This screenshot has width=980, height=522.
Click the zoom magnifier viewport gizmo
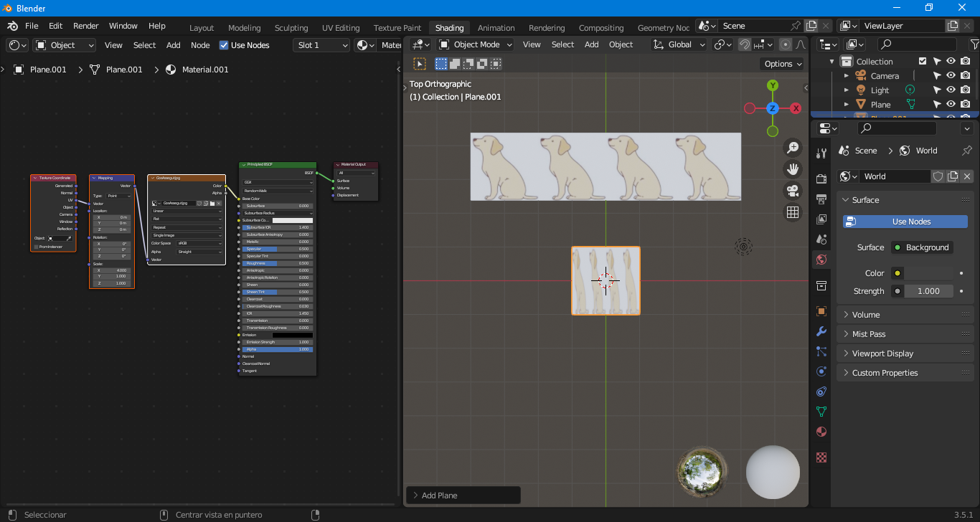point(793,148)
